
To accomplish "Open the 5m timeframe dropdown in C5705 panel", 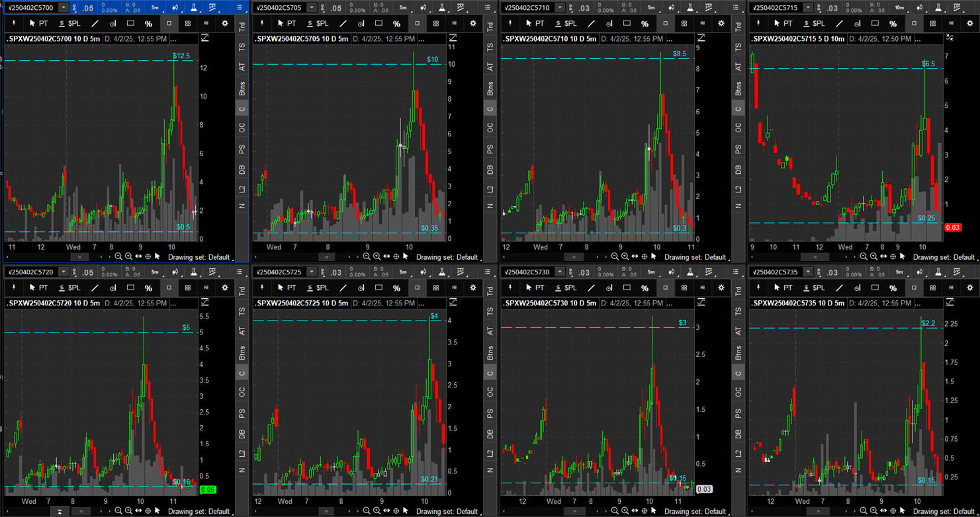I will click(404, 7).
